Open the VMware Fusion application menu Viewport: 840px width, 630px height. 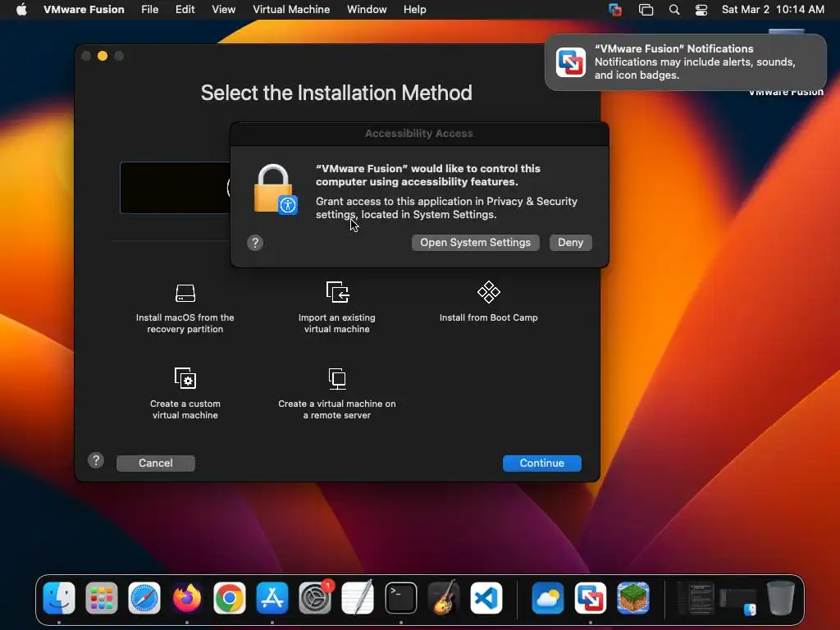coord(84,10)
